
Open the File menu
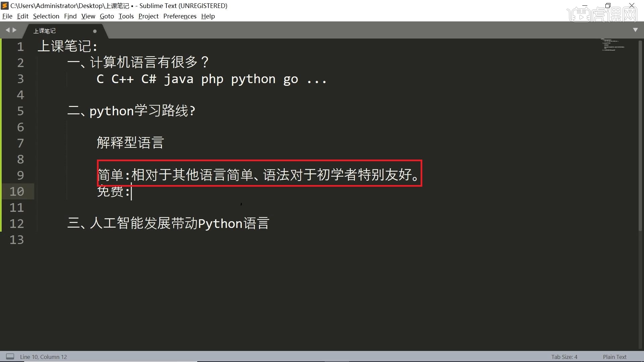pos(7,16)
